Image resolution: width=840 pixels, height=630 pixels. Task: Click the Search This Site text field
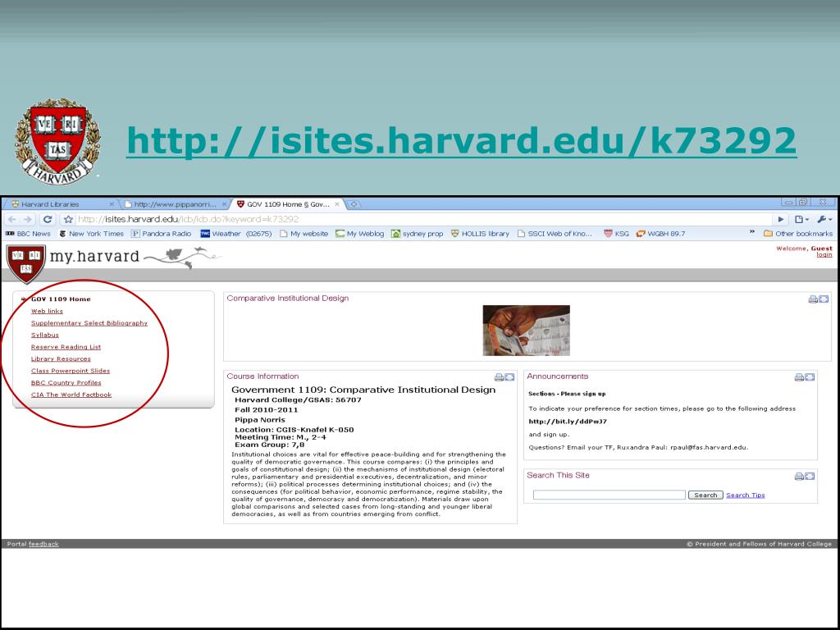(x=609, y=495)
